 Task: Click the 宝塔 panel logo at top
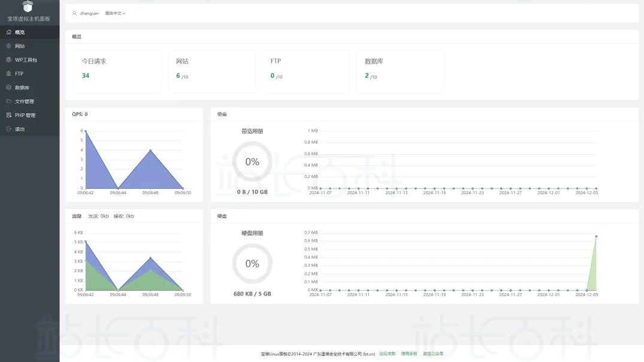28,7
